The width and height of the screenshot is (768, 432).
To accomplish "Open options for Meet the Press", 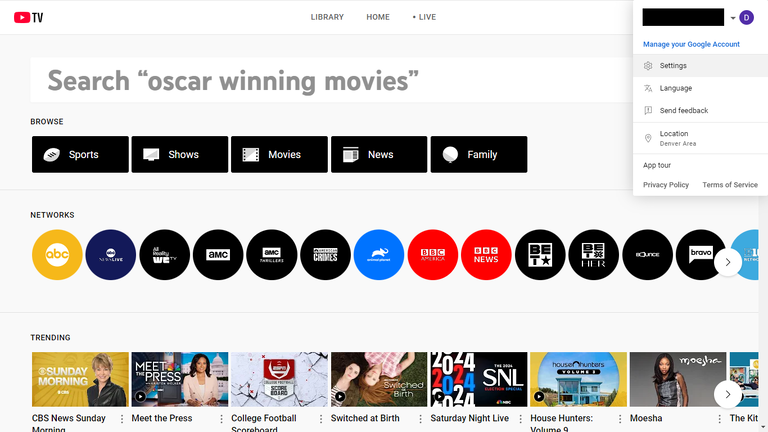I will pyautogui.click(x=221, y=419).
